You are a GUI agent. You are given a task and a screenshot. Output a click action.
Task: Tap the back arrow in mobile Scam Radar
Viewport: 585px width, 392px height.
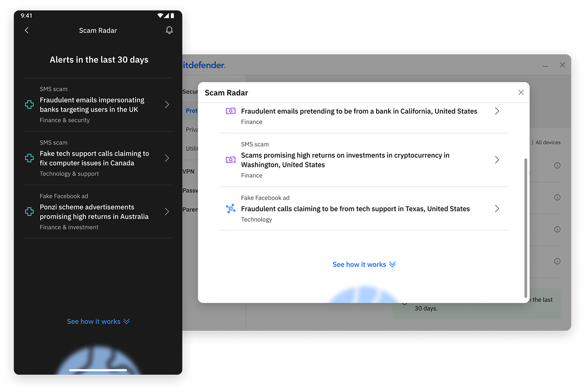point(27,30)
